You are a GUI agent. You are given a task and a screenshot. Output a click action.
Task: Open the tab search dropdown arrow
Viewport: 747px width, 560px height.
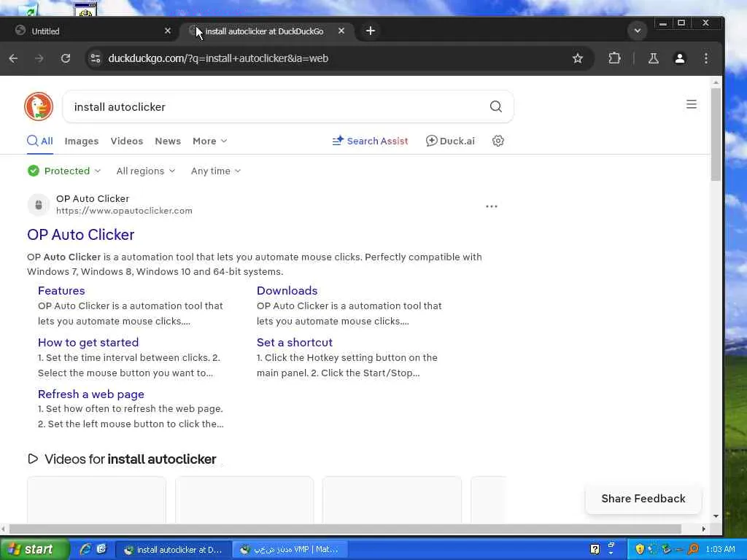[638, 31]
